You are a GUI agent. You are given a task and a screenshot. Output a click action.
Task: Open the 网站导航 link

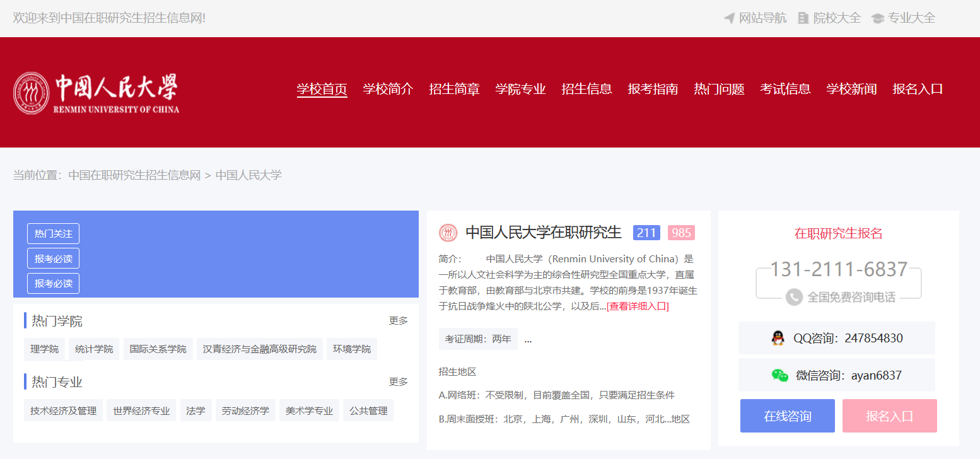tap(763, 18)
